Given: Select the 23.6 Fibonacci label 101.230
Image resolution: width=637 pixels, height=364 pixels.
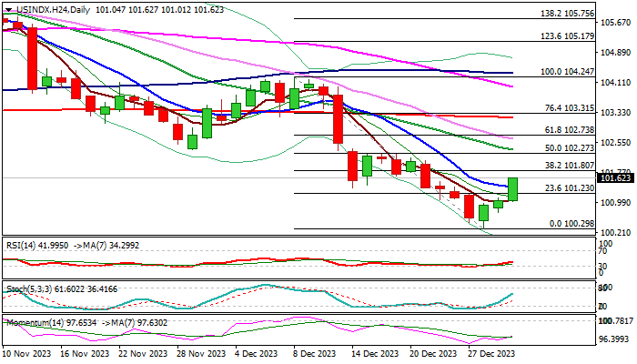Looking at the screenshot, I should [568, 187].
